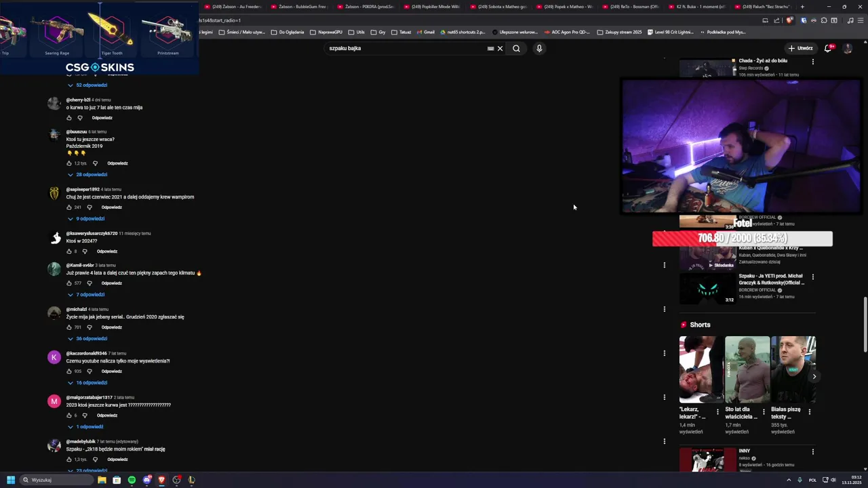868x488 pixels.
Task: Dislike the comment by @cherry-b2l
Action: [x=80, y=118]
